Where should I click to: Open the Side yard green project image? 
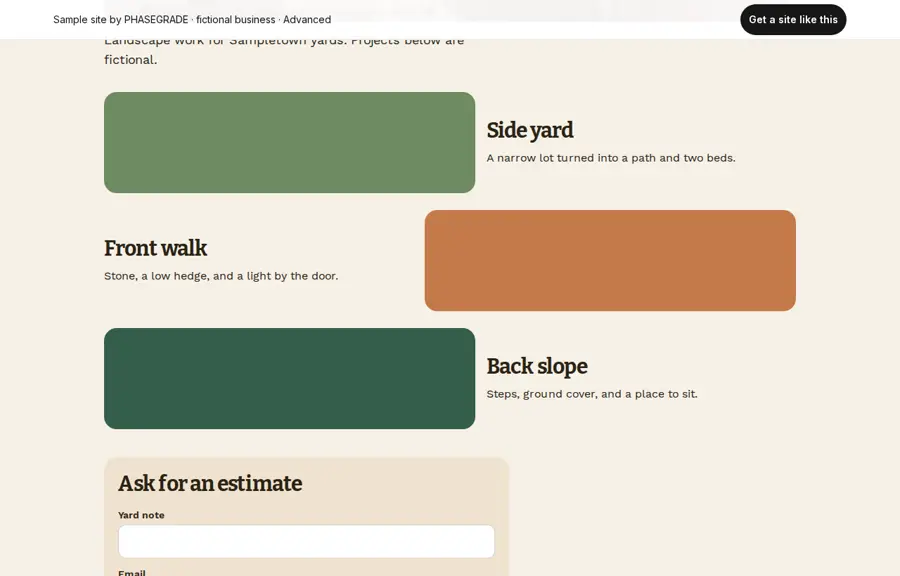[x=289, y=142]
